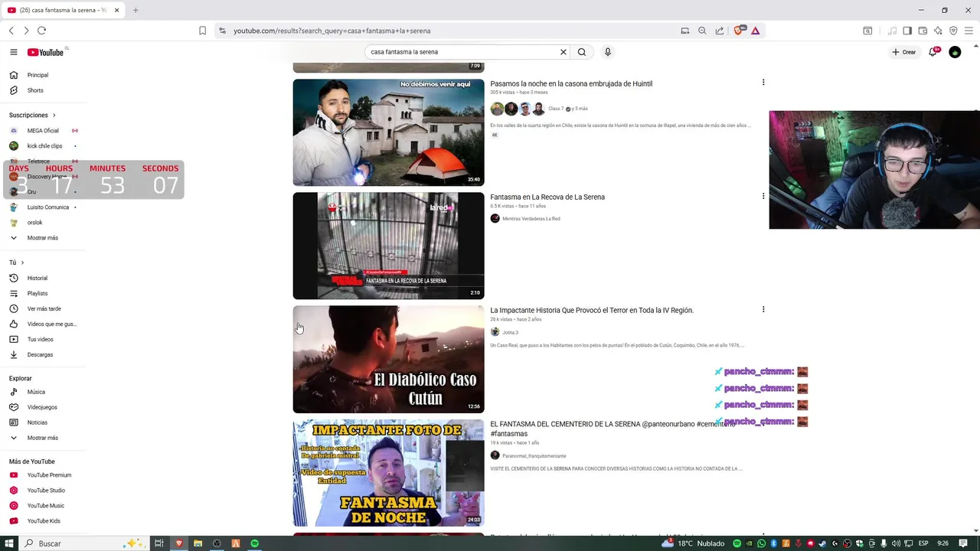Open the account avatar menu
The height and width of the screenshot is (551, 980).
955,52
